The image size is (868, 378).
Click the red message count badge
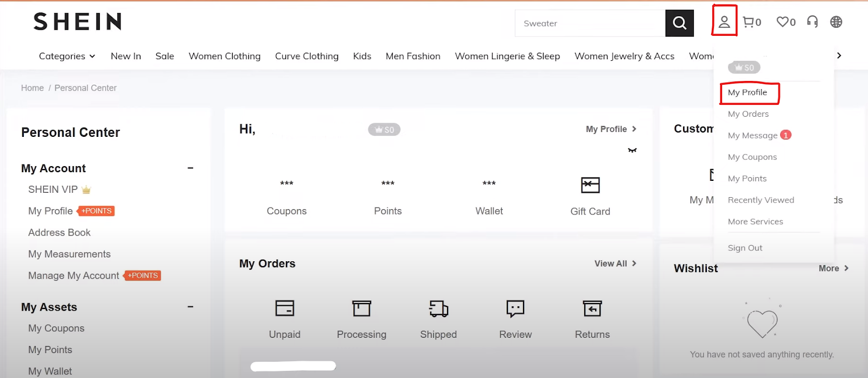[786, 135]
